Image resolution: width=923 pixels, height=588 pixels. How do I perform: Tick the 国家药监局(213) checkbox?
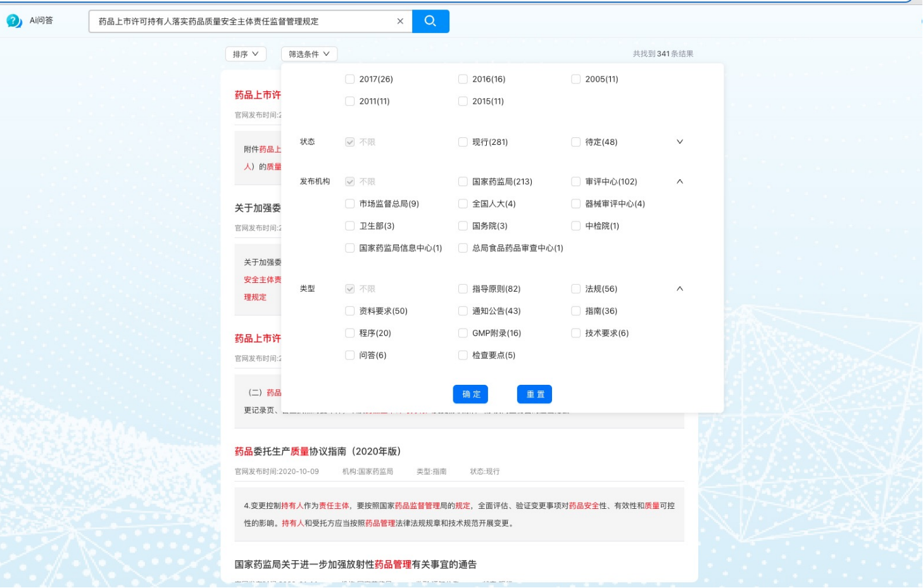tap(463, 182)
